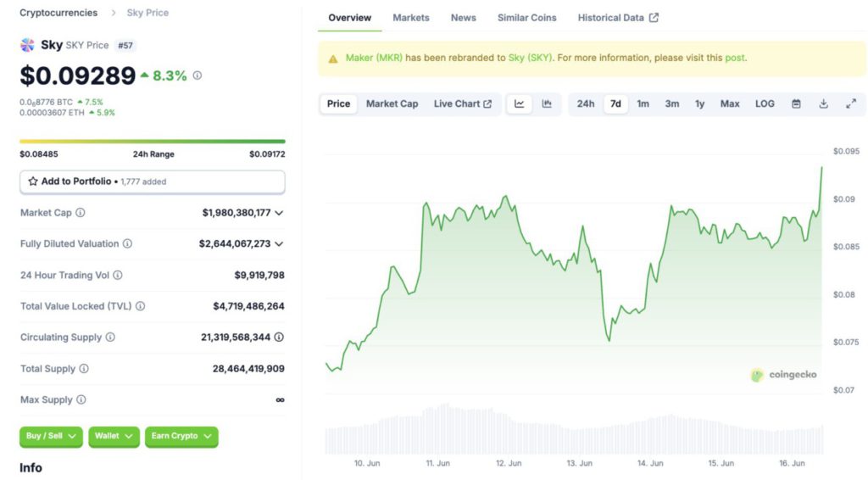868x480 pixels.
Task: Go to Cryptocurrencies breadcrumb
Action: tap(58, 13)
